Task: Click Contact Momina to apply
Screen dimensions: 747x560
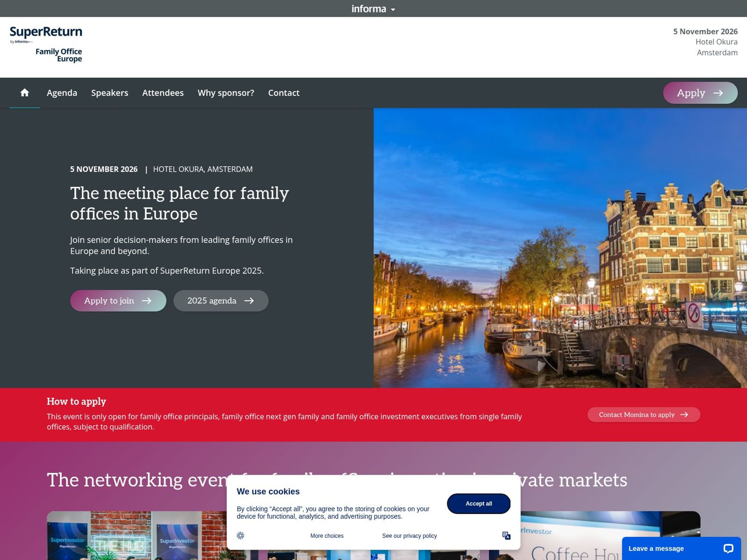Action: (643, 414)
